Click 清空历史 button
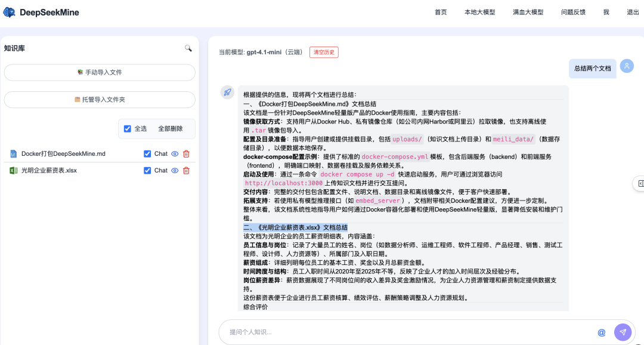This screenshot has width=644, height=345. (324, 52)
